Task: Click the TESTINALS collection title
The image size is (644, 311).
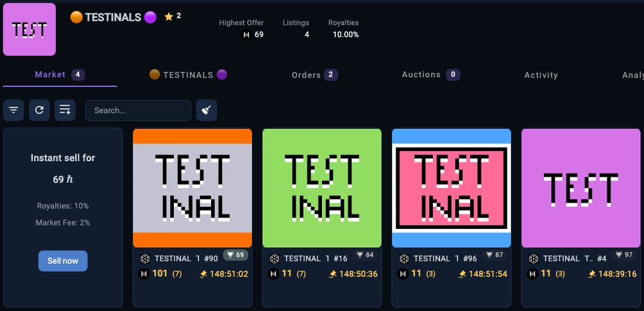Action: click(x=113, y=17)
